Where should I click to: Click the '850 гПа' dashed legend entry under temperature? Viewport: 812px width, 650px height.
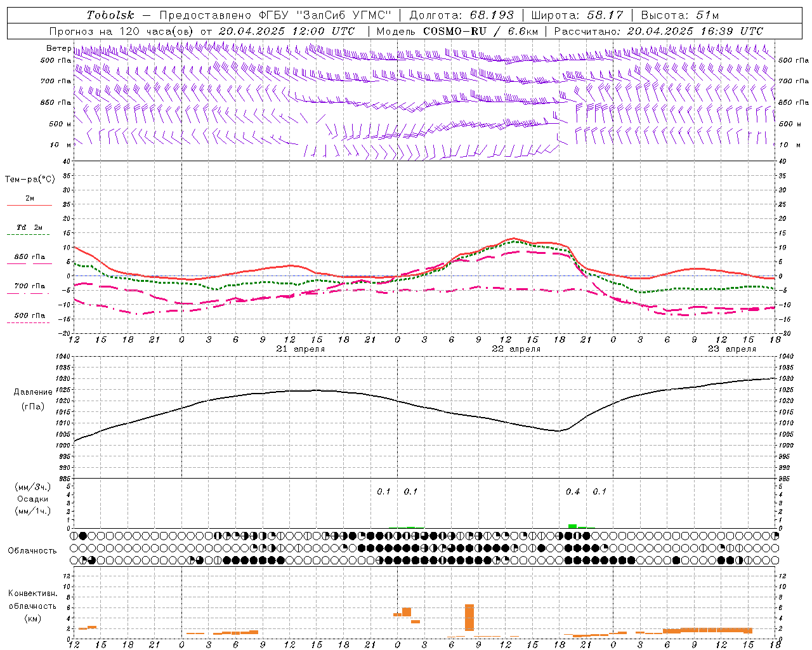pyautogui.click(x=29, y=257)
